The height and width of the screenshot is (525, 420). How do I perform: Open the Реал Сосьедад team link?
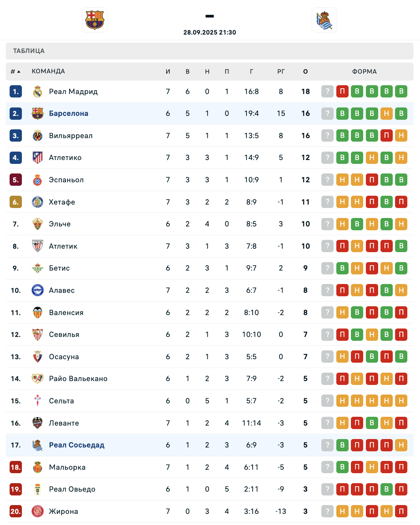[77, 445]
